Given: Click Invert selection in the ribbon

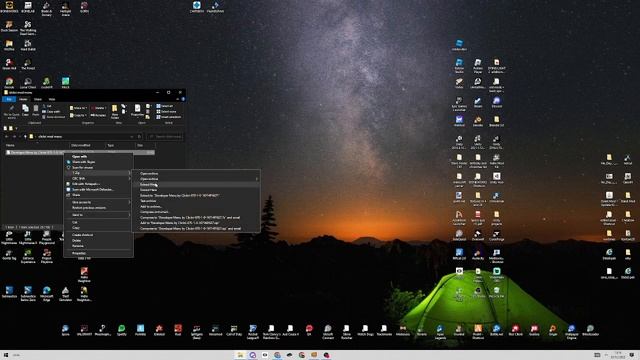Looking at the screenshot, I should pos(169,117).
